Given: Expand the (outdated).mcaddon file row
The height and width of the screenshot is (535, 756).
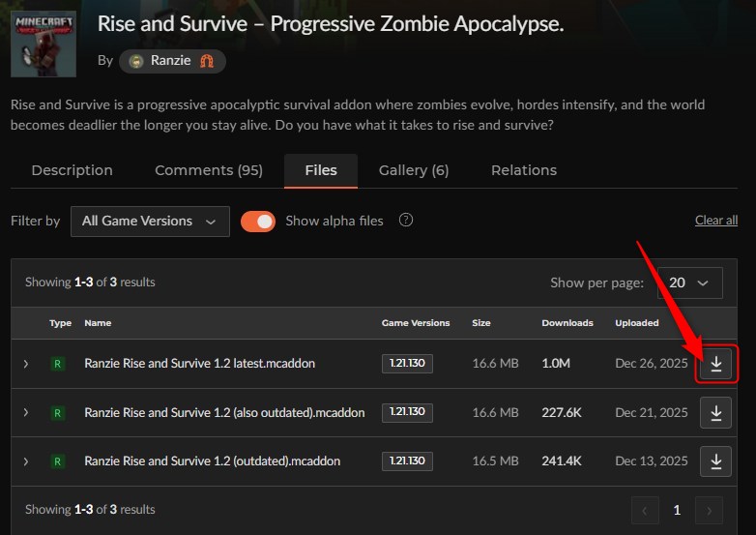Looking at the screenshot, I should [x=26, y=461].
